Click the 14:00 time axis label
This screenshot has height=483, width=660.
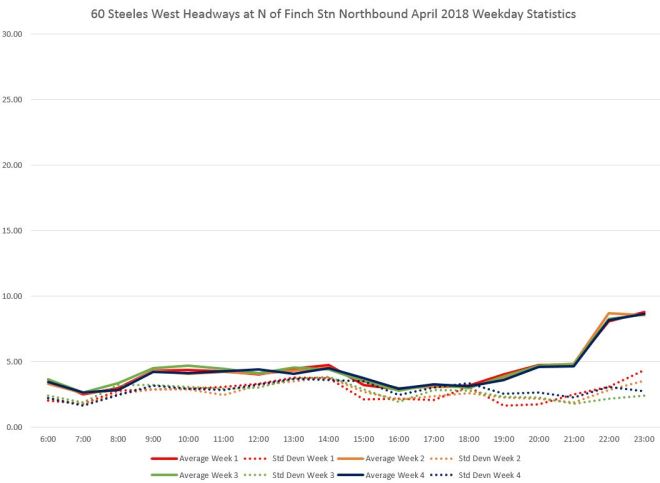330,439
